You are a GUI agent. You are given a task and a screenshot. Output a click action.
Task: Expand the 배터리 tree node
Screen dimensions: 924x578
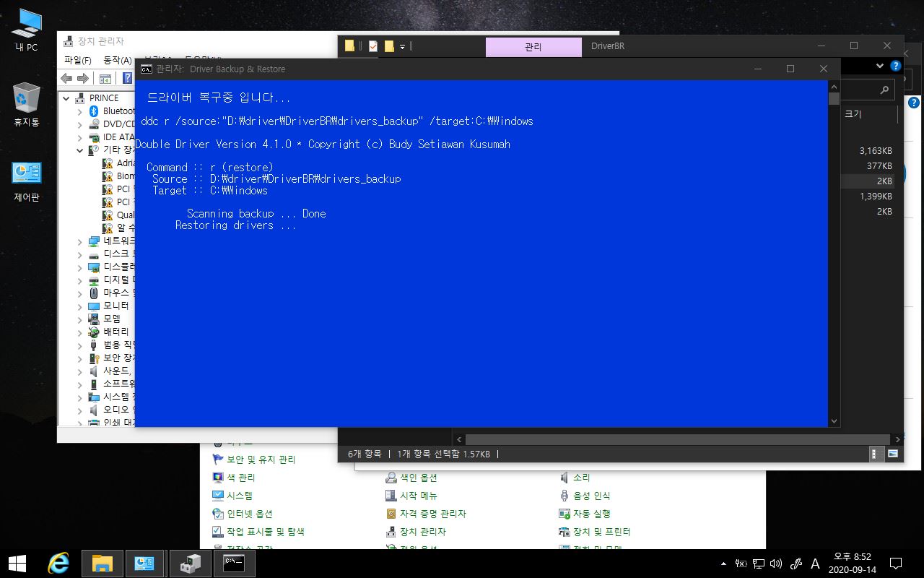80,332
